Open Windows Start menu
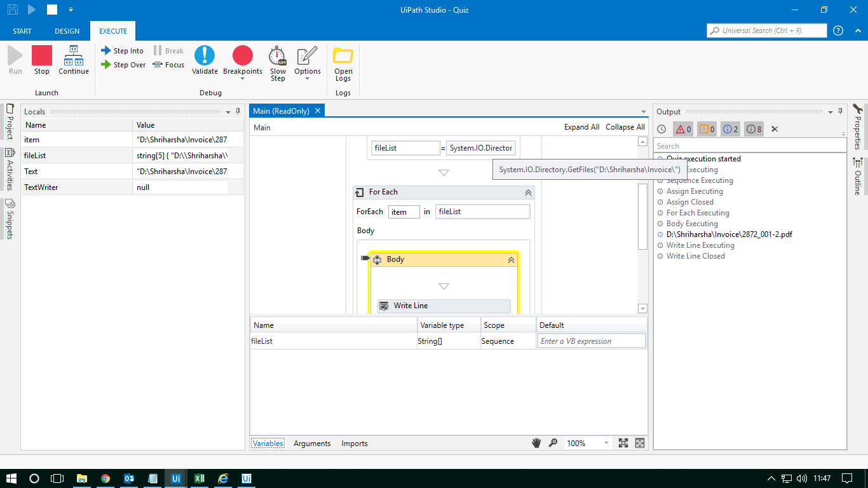This screenshot has height=488, width=868. pyautogui.click(x=12, y=478)
